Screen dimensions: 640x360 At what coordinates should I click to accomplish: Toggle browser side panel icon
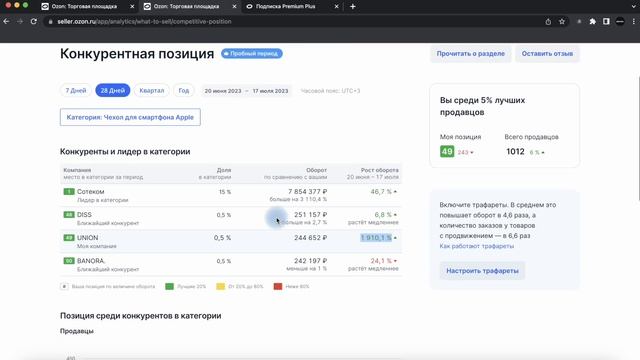click(606, 22)
